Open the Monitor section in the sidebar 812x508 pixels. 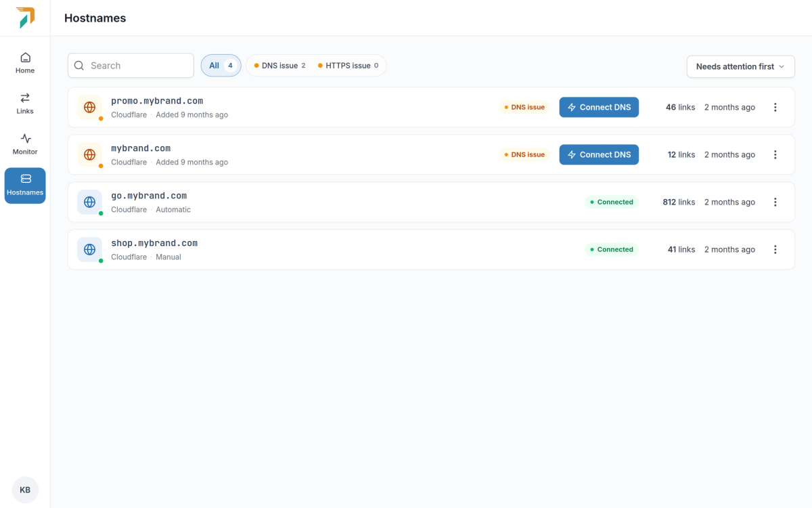click(x=25, y=144)
